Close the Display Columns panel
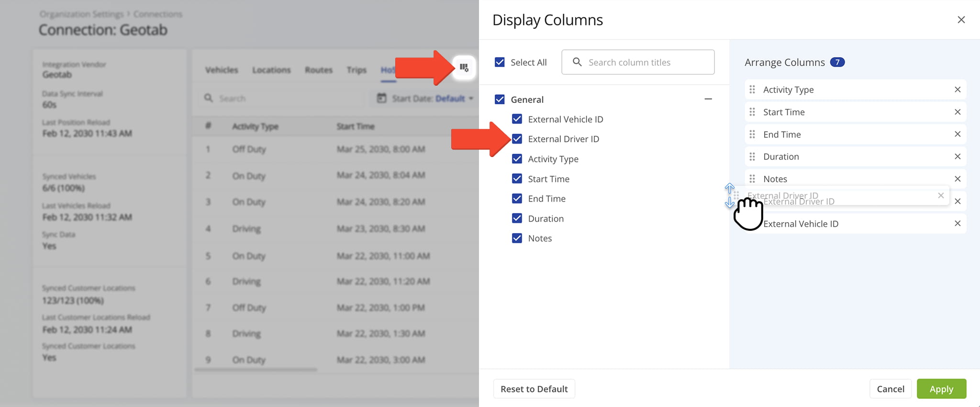The image size is (980, 407). click(x=961, y=20)
